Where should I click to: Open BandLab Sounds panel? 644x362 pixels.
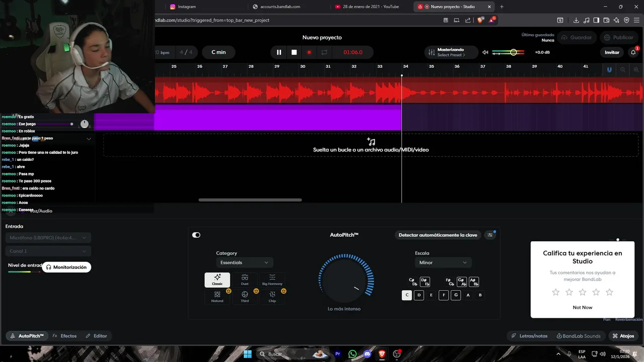tap(579, 336)
